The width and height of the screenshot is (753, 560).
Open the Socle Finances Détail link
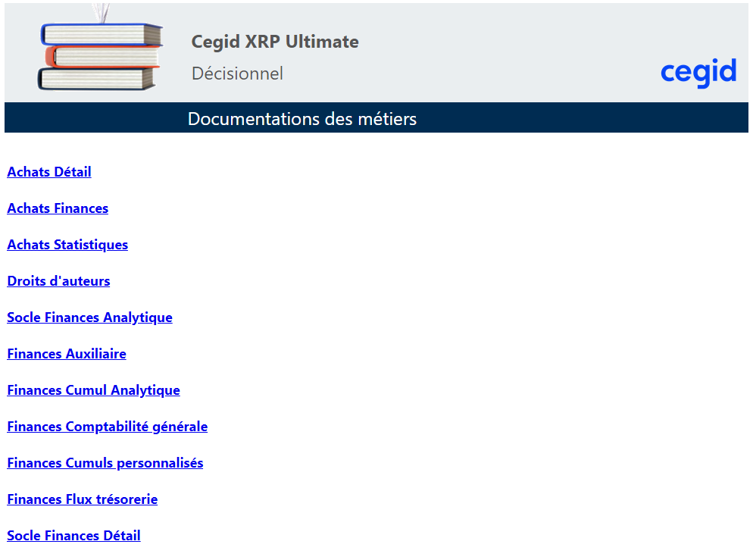click(x=73, y=536)
